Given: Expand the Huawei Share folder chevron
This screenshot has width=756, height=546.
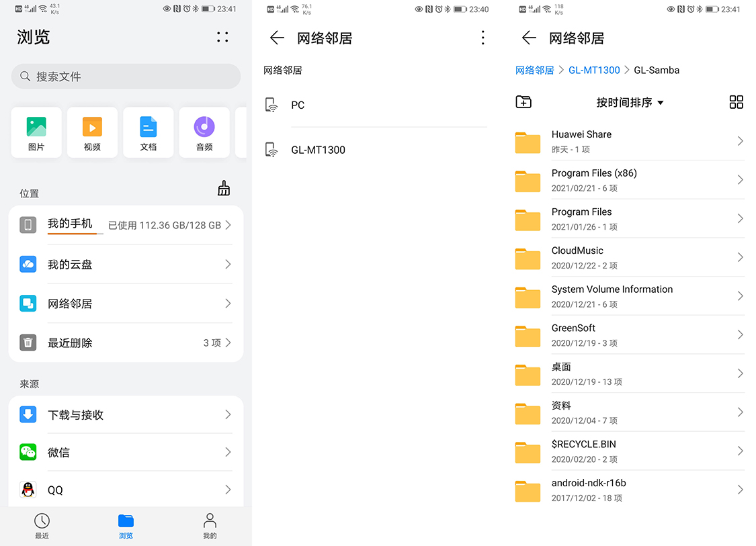Looking at the screenshot, I should [x=740, y=142].
